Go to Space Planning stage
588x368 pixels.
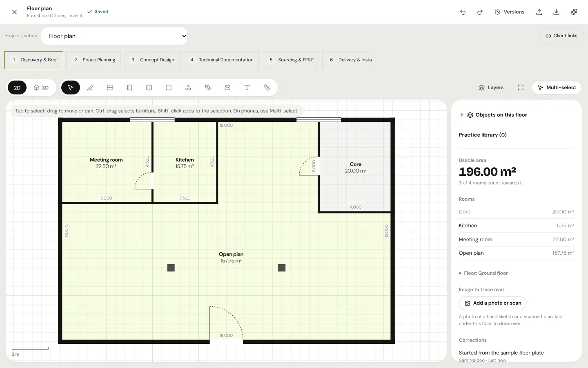click(x=94, y=60)
